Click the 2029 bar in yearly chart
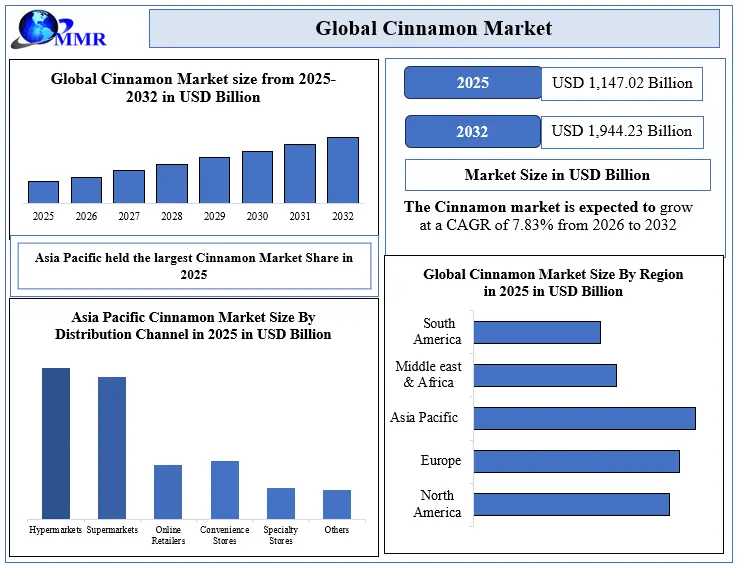Viewport: 738px width, 568px height. pos(214,180)
